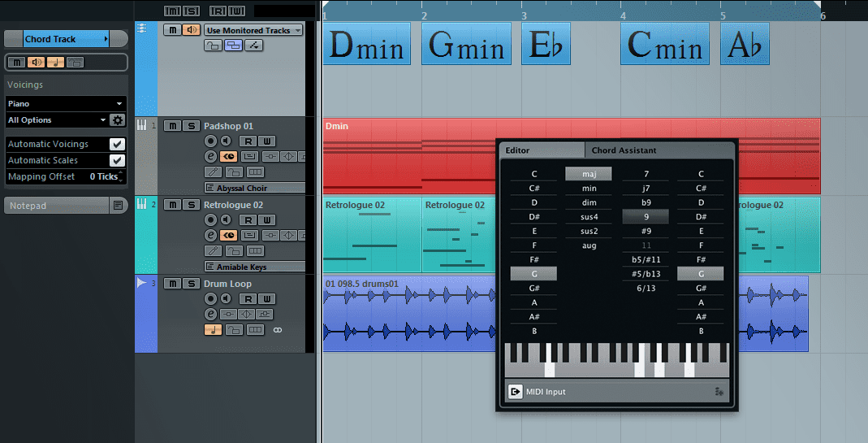Viewport: 868px width, 443px height.
Task: Toggle show scales button on chord track
Action: [253, 46]
